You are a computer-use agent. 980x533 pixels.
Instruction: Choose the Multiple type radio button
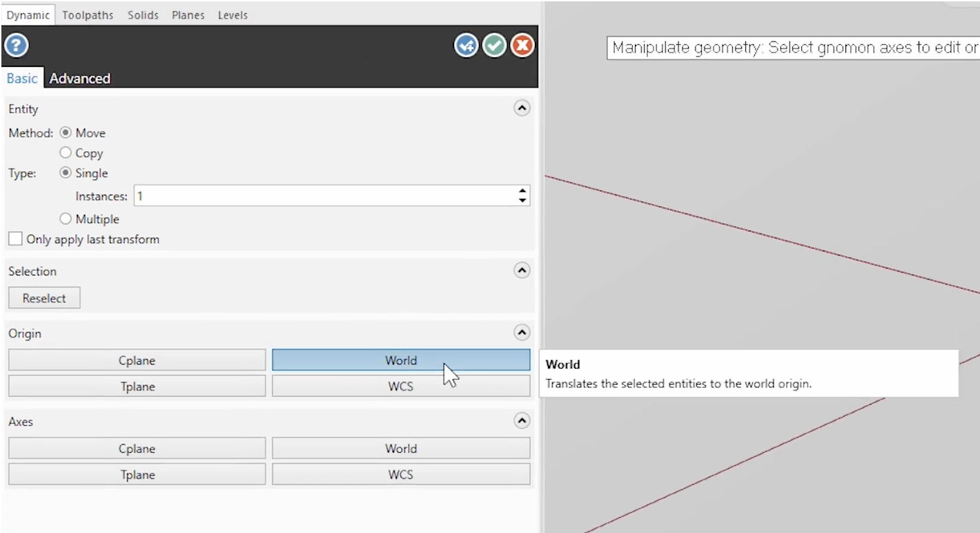[x=66, y=219]
